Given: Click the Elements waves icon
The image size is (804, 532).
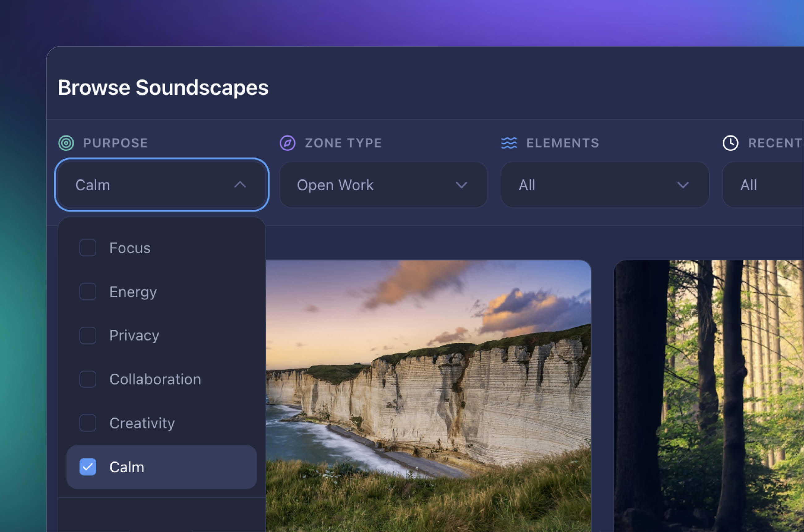Looking at the screenshot, I should click(x=509, y=143).
